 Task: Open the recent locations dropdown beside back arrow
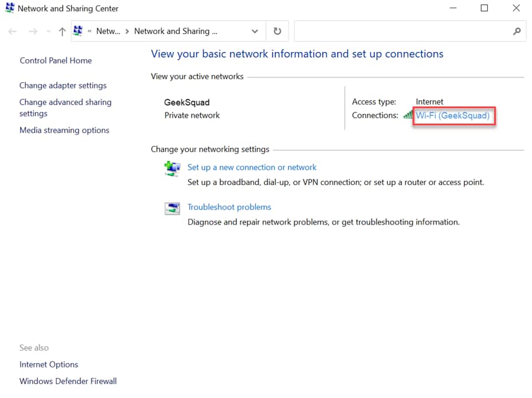[48, 31]
